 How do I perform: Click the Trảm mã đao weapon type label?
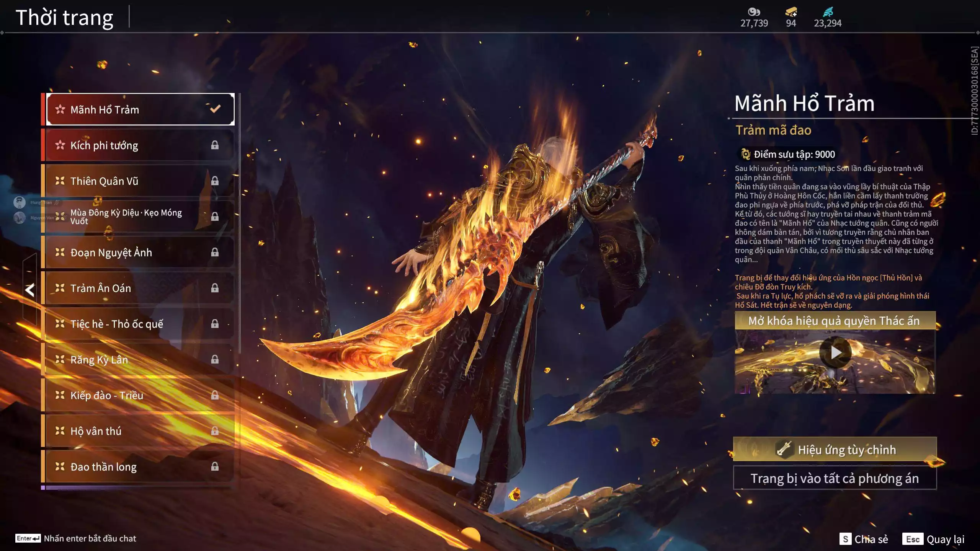coord(773,130)
